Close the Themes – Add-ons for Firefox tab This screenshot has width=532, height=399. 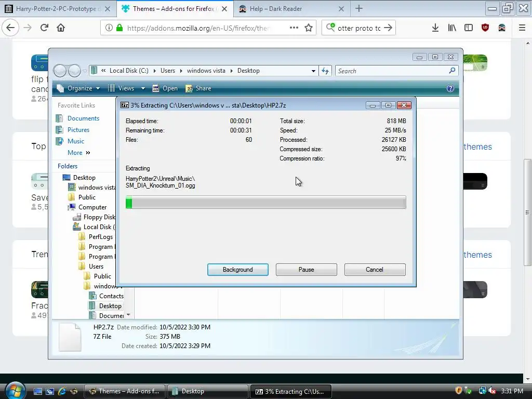(224, 9)
